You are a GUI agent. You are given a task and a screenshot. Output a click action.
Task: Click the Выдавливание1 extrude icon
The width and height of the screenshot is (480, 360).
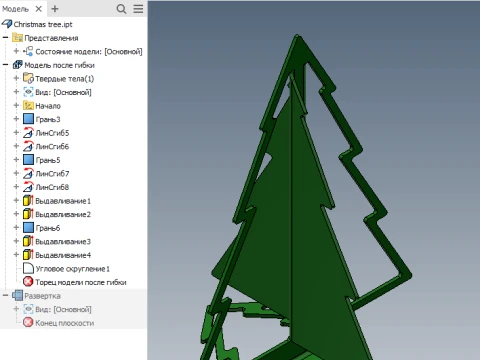28,201
